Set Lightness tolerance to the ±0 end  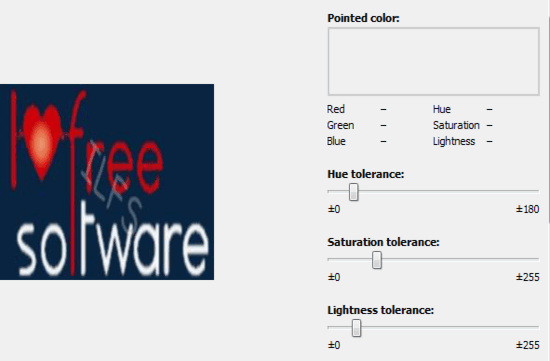329,328
